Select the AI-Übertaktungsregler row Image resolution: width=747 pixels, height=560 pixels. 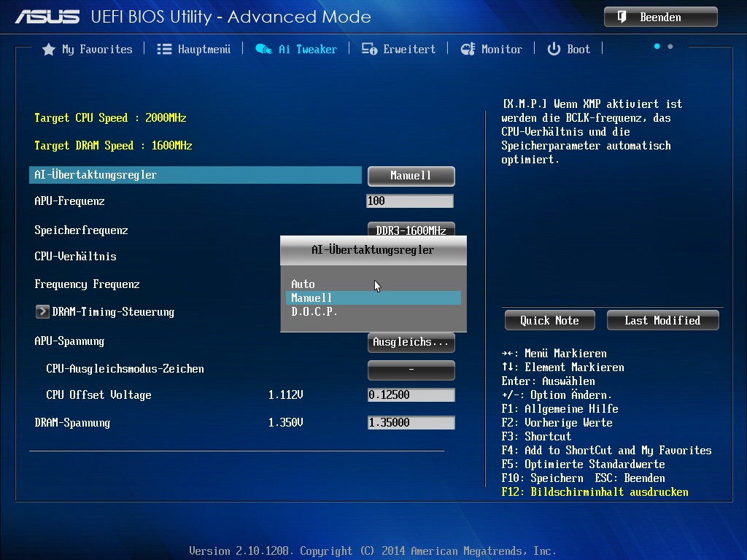[x=196, y=175]
